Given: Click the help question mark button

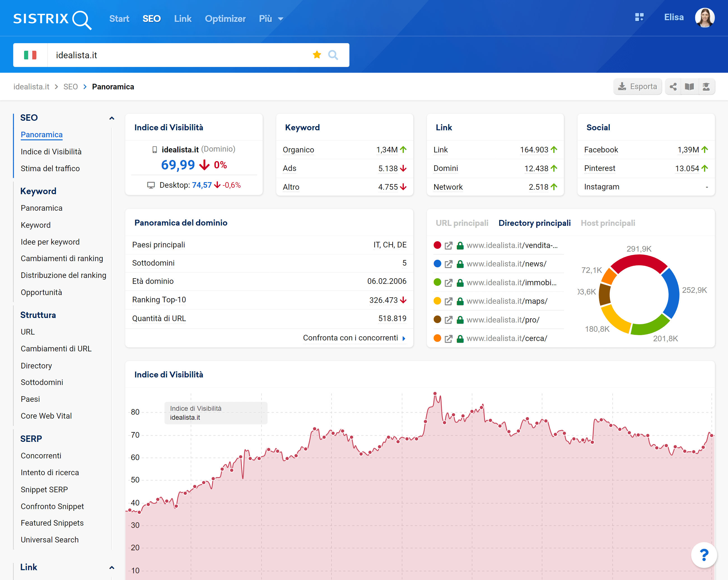Looking at the screenshot, I should click(704, 555).
